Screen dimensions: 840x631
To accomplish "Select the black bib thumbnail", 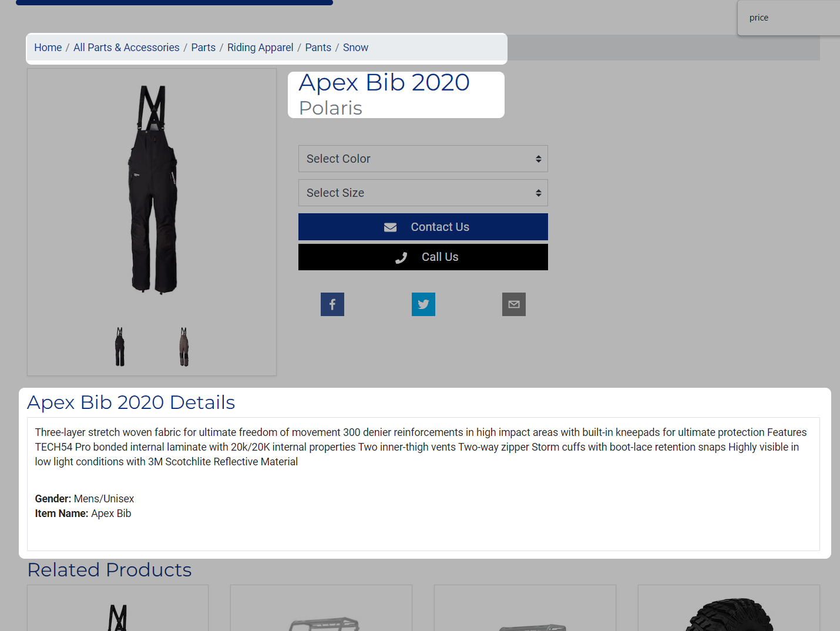I will coord(120,347).
